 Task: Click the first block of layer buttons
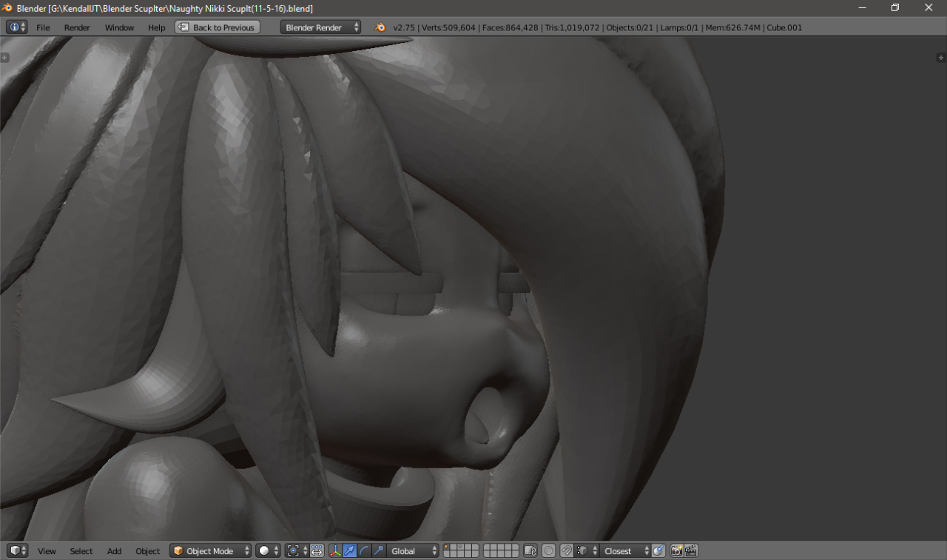click(461, 550)
